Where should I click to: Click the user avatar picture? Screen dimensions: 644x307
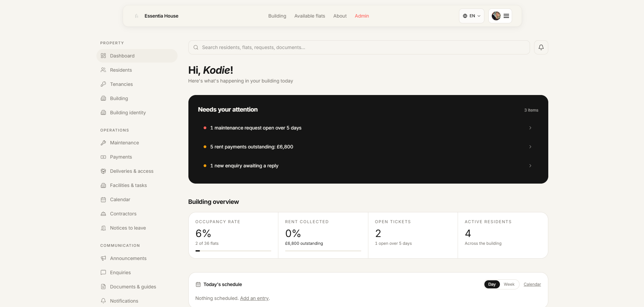pos(496,16)
